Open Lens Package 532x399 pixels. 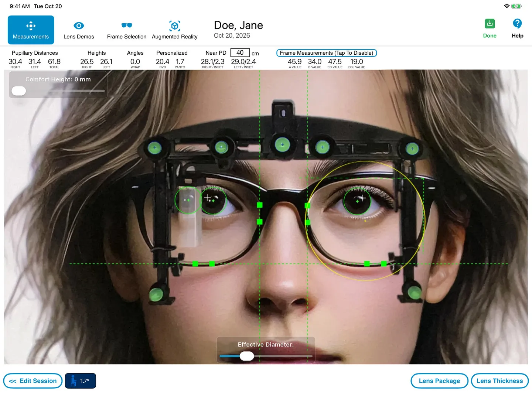[x=440, y=381]
